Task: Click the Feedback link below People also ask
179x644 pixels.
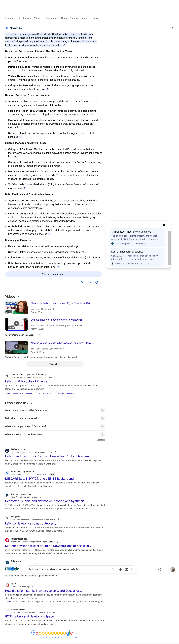Action: click(101, 440)
